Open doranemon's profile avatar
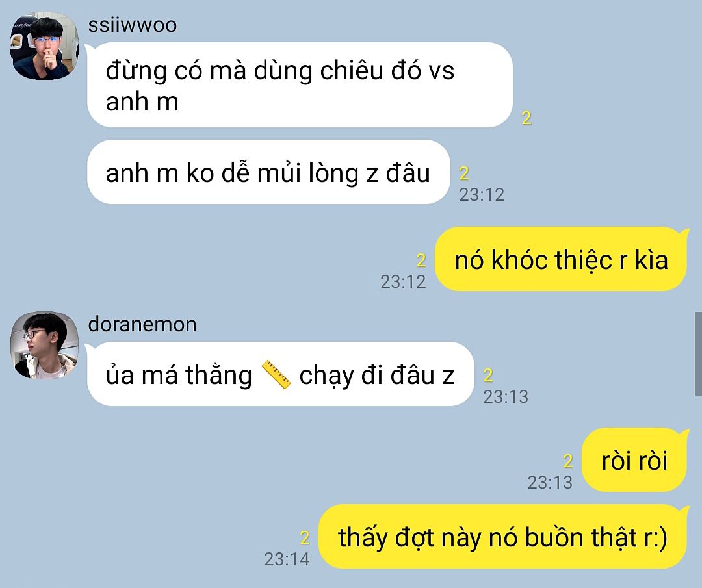The height and width of the screenshot is (588, 702). click(x=44, y=345)
